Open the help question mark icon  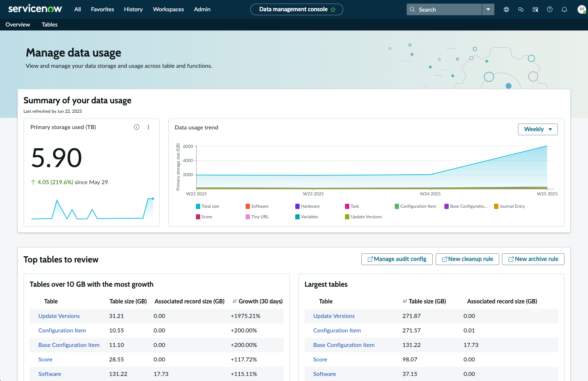coord(550,9)
